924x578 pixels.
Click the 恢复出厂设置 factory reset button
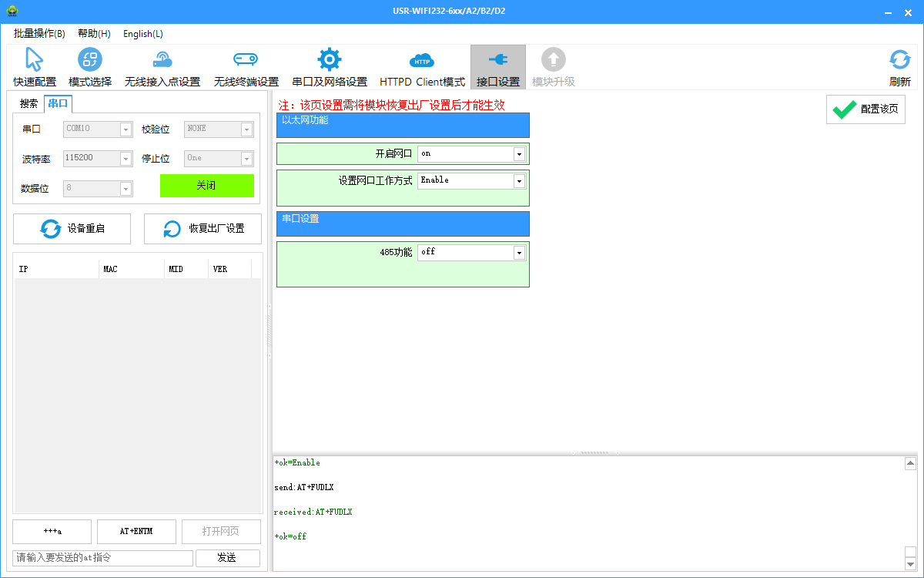tap(203, 229)
